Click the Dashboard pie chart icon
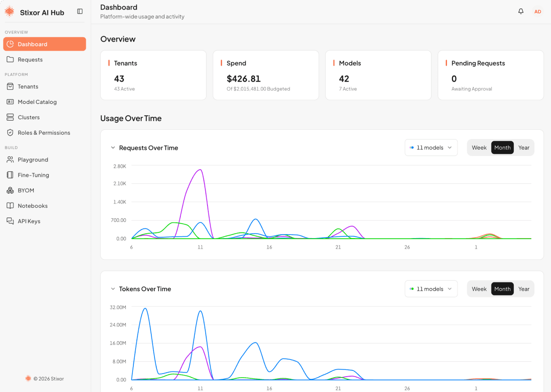 click(10, 44)
